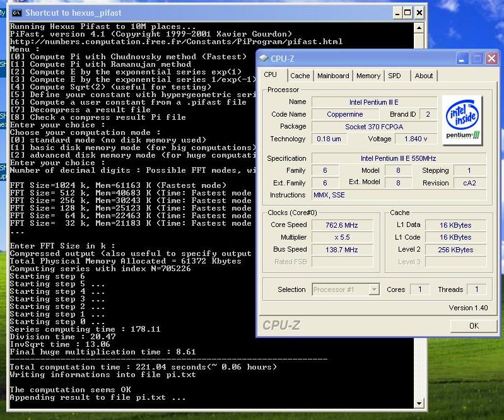504x420 pixels.
Task: Click the Cores value field
Action: point(419,289)
